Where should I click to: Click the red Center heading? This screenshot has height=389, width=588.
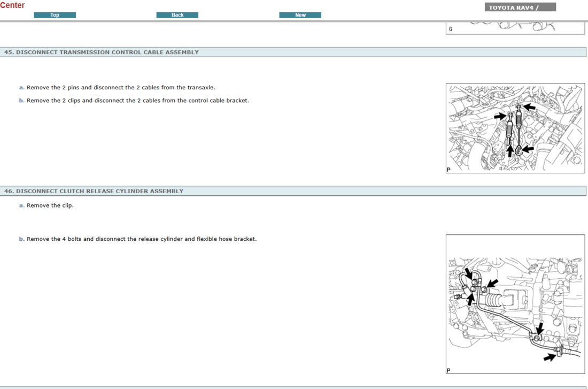pos(13,5)
